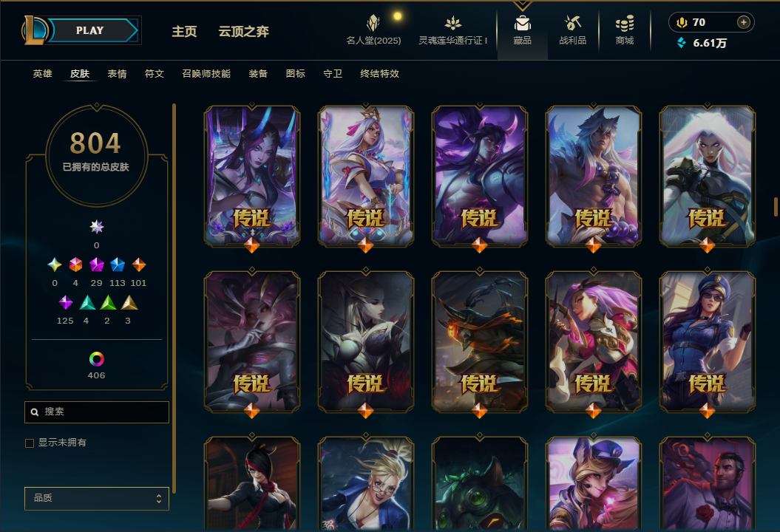Expand the 品质 sort dropdown
Screen dimensions: 780x532
click(97, 498)
